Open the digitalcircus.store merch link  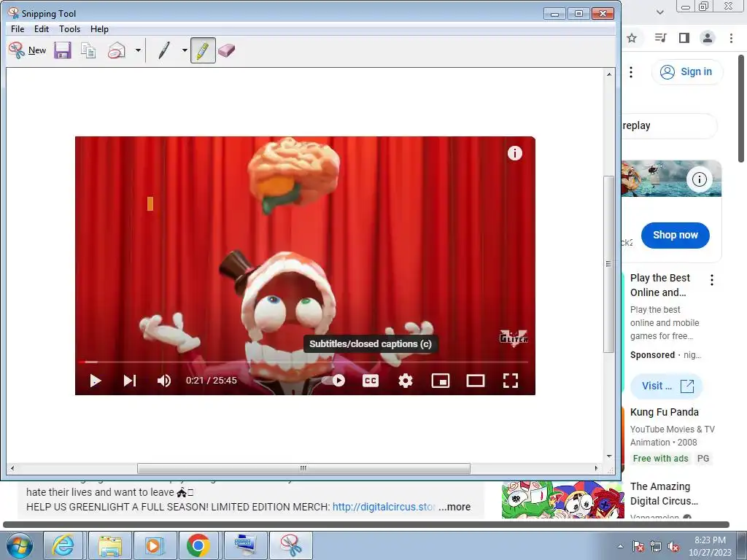384,507
